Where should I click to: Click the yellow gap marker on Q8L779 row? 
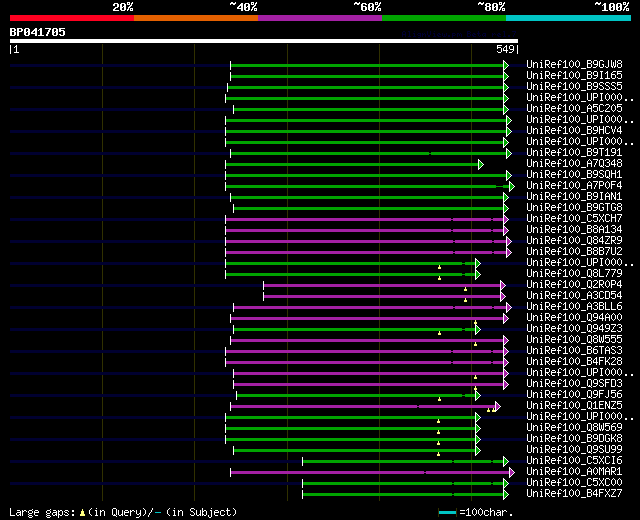(440, 278)
